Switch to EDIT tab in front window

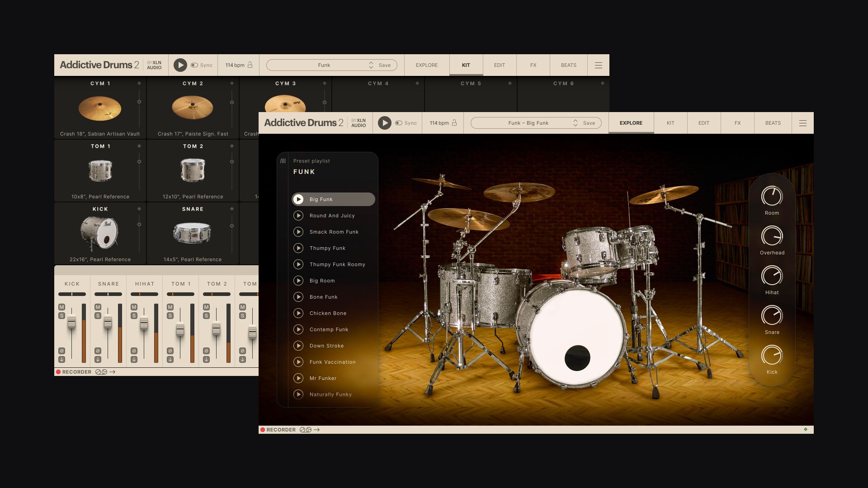pyautogui.click(x=704, y=123)
